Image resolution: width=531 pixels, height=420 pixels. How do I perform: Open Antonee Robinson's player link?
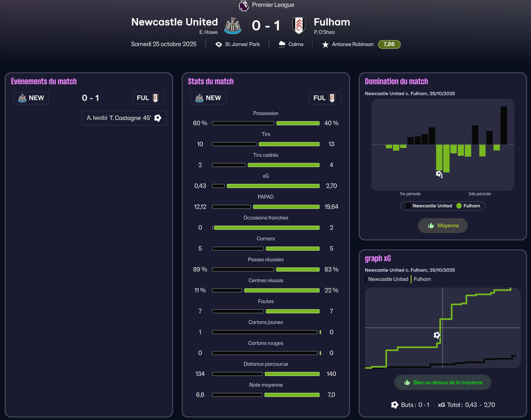point(353,44)
